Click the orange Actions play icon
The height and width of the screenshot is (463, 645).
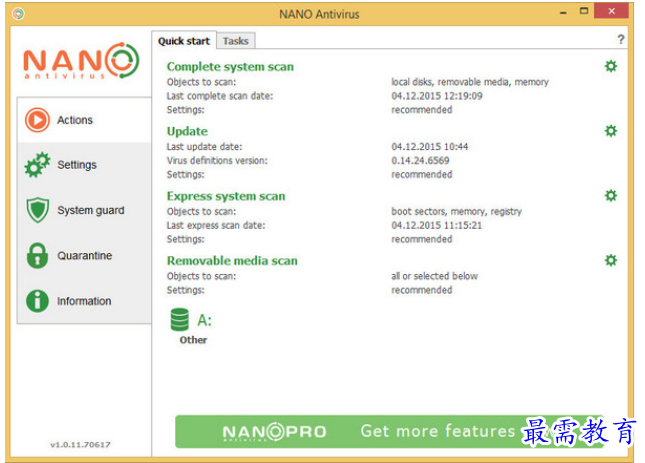[x=37, y=120]
